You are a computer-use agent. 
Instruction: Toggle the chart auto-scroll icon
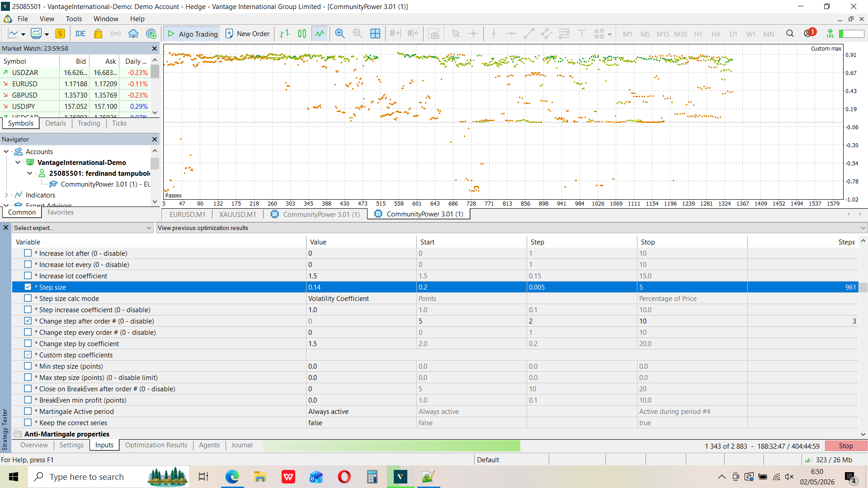point(395,34)
